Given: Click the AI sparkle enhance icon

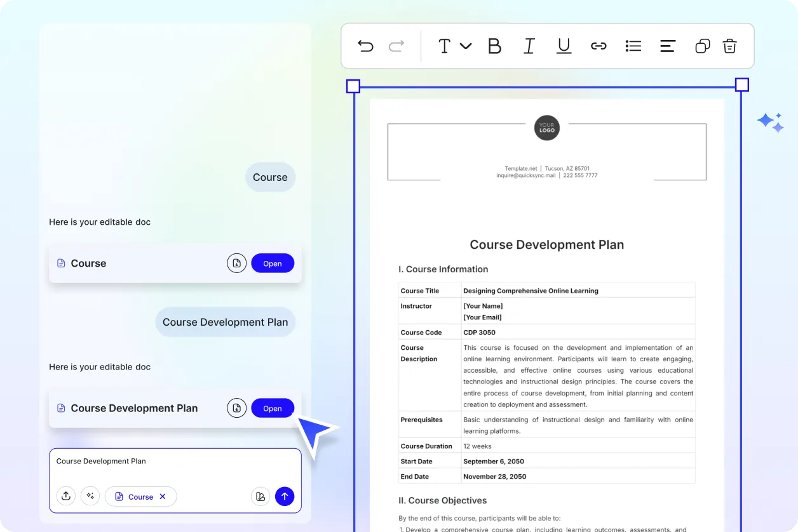Looking at the screenshot, I should pyautogui.click(x=90, y=496).
